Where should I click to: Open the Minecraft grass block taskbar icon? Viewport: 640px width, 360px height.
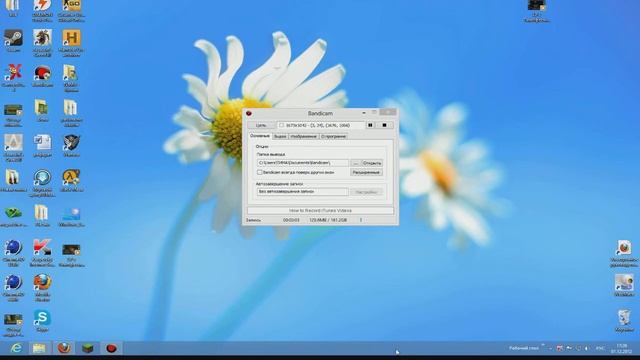tap(88, 348)
